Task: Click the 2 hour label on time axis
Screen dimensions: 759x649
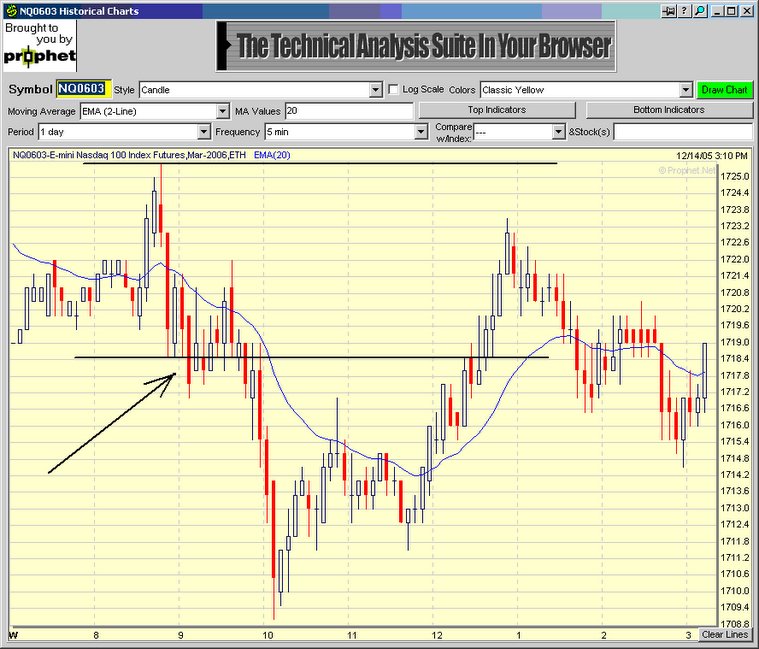Action: click(604, 635)
